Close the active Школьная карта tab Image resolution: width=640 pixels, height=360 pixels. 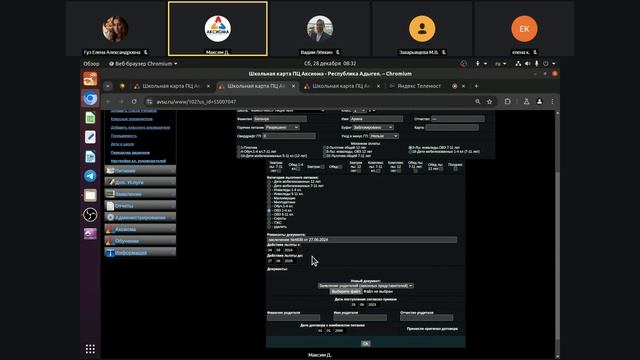click(x=293, y=86)
